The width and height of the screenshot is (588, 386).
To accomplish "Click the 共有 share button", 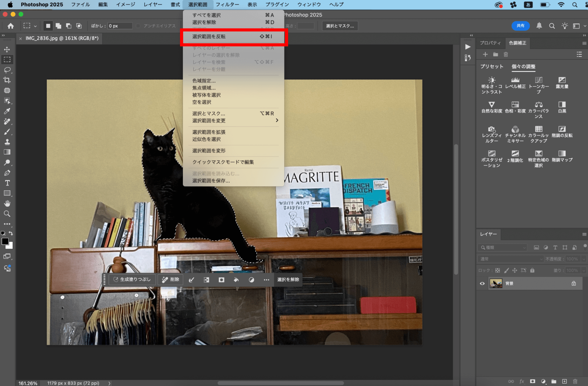I will (520, 26).
